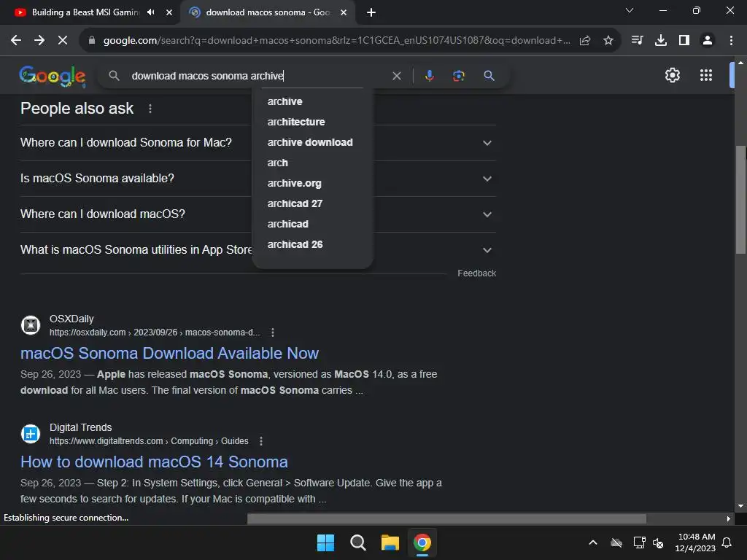Open a new browser tab

click(371, 12)
